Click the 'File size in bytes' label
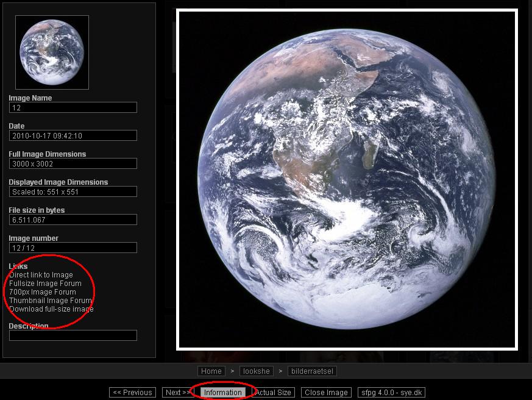Screen dimensions: 532x400 (37, 210)
